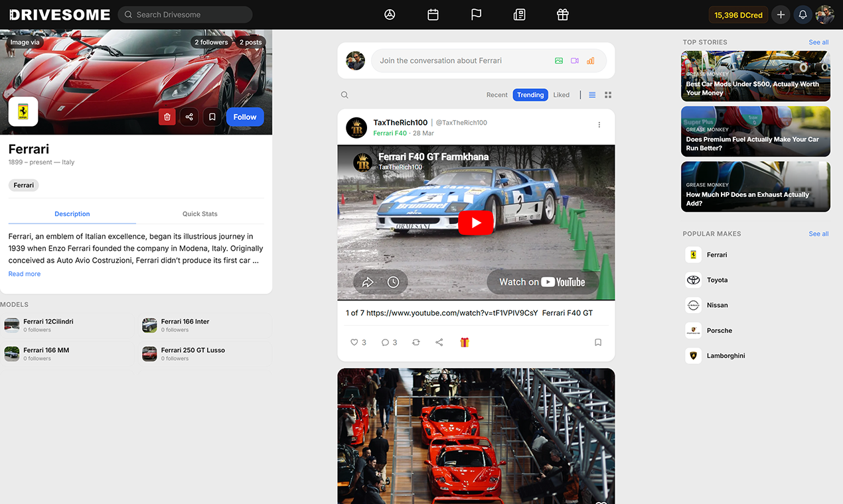Open Lamborghini in Popular Makes
Screen dimensions: 843x504
[x=716, y=355]
